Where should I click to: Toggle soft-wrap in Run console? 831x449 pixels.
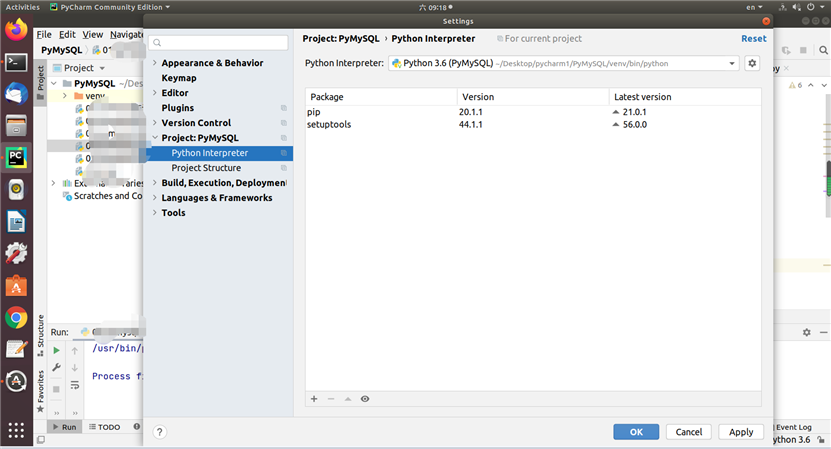(75, 385)
